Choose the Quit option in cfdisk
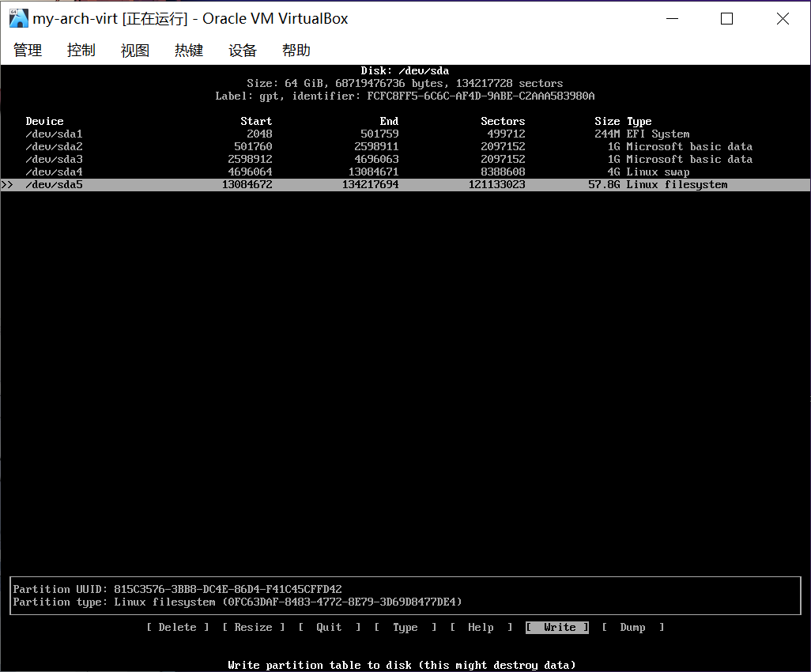This screenshot has height=672, width=811. coord(329,628)
